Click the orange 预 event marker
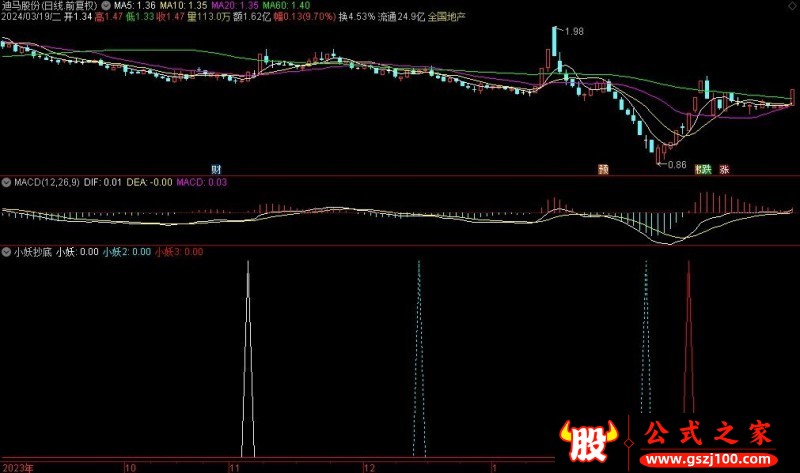Screen dimensions: 800x473 tap(603, 169)
